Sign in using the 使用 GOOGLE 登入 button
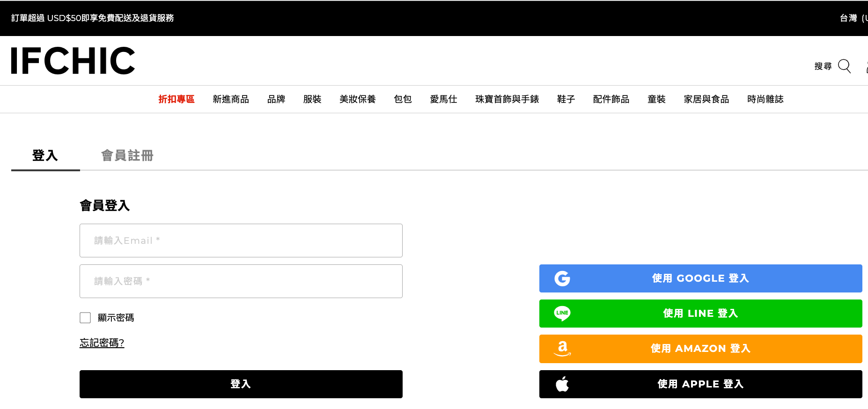 click(x=700, y=278)
